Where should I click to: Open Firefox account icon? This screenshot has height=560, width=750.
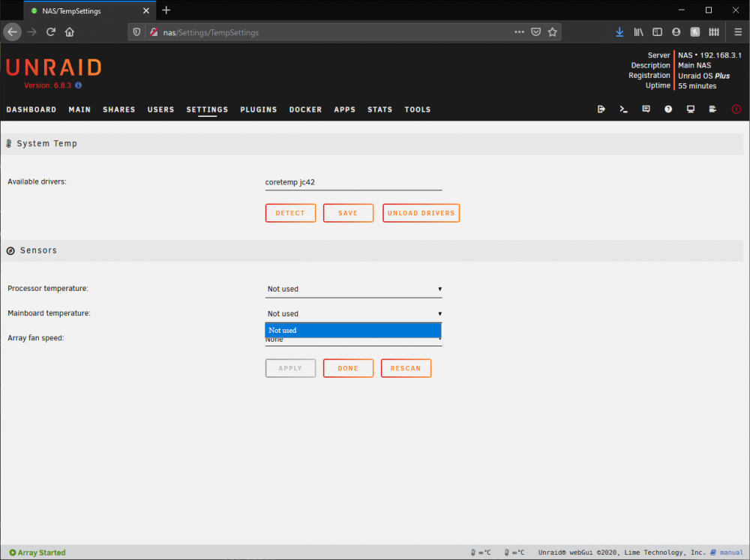676,32
